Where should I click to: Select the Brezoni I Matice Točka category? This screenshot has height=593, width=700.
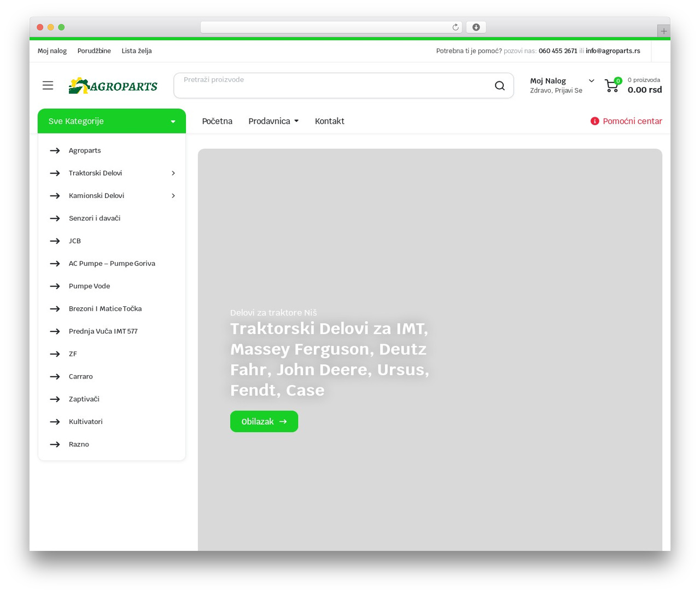105,309
